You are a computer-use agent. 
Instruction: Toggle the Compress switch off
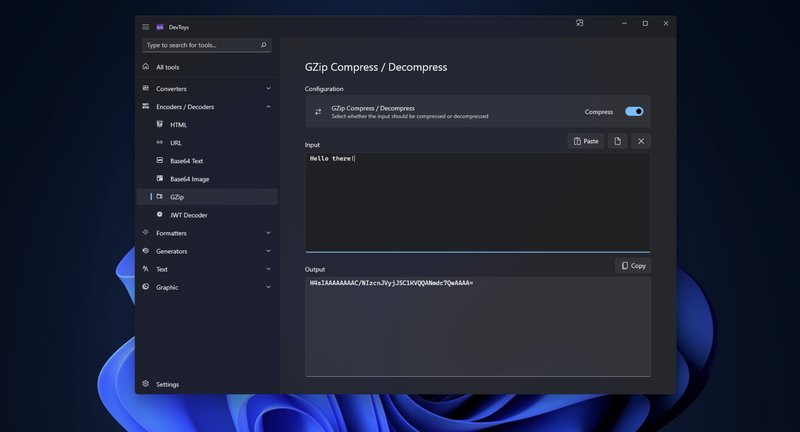coord(634,112)
